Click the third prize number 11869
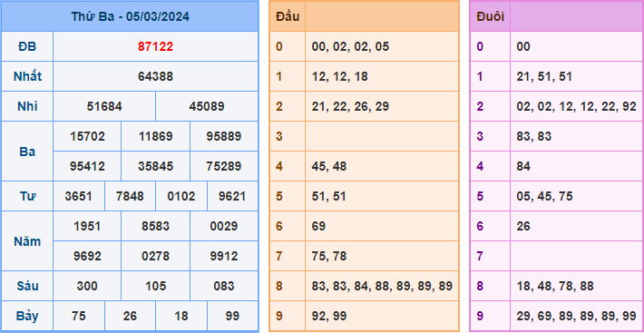The image size is (644, 333). tap(155, 136)
